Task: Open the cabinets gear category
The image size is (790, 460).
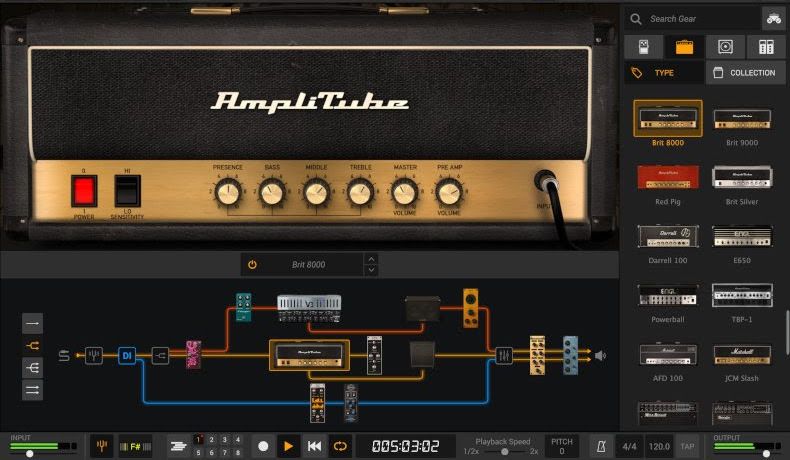Action: pos(725,47)
